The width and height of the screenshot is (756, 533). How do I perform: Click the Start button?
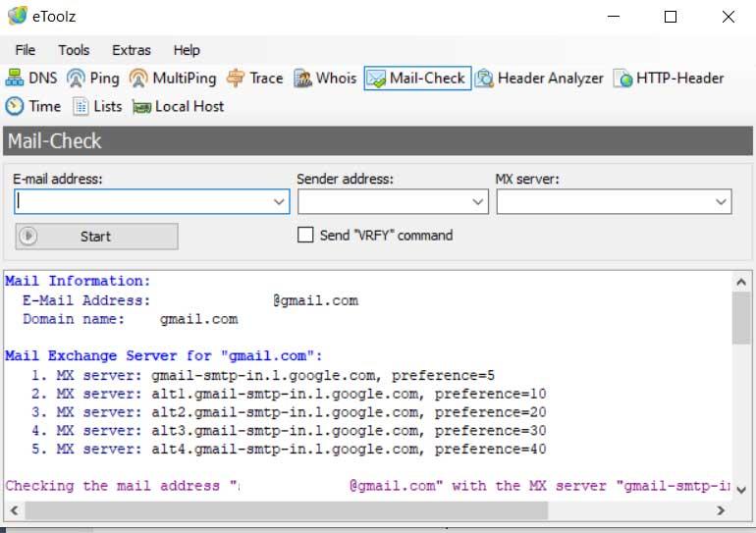(x=96, y=237)
